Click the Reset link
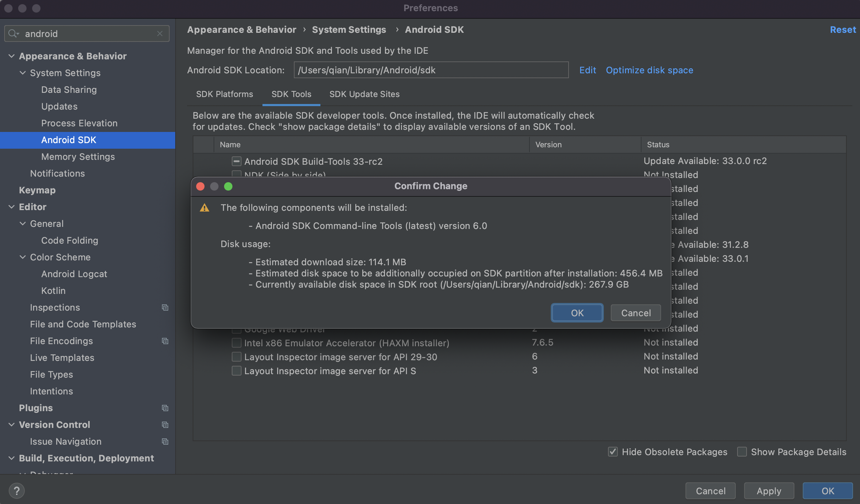Screen dimensions: 860x504 click(843, 30)
